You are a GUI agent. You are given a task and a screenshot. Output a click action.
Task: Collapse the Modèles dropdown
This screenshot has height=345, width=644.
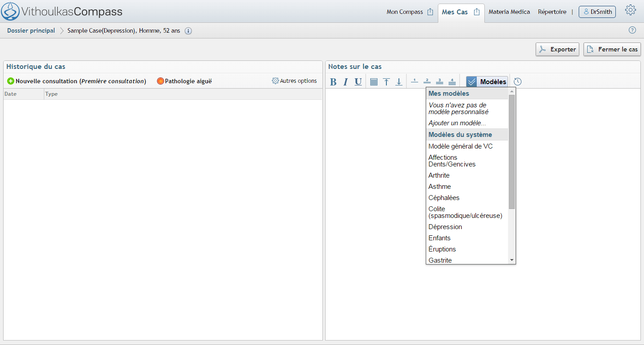point(487,82)
